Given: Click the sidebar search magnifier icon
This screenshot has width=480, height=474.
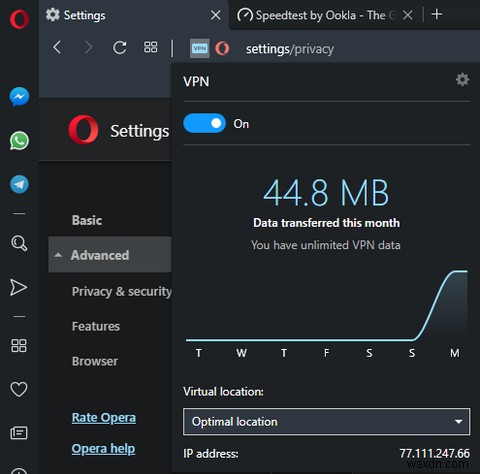Looking at the screenshot, I should coord(19,243).
